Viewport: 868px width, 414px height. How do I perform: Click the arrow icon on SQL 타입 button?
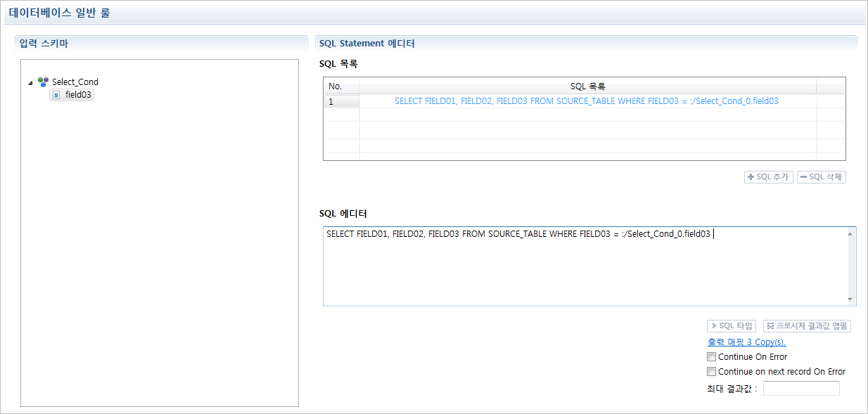click(713, 325)
